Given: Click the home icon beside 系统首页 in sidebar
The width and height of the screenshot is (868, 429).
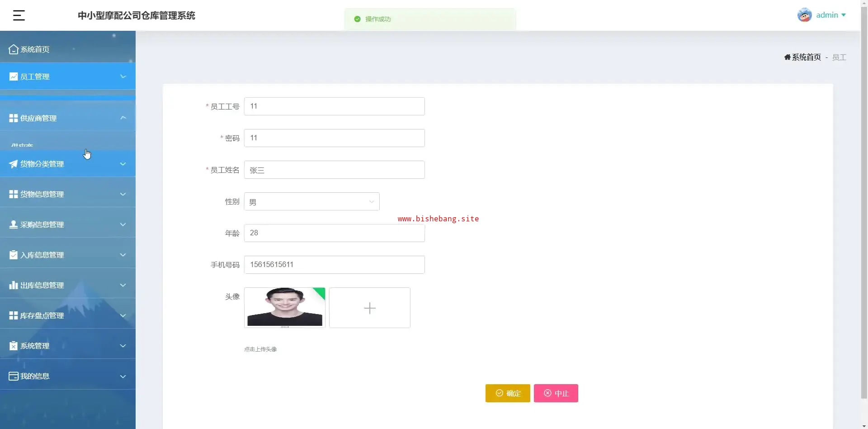Looking at the screenshot, I should (14, 49).
